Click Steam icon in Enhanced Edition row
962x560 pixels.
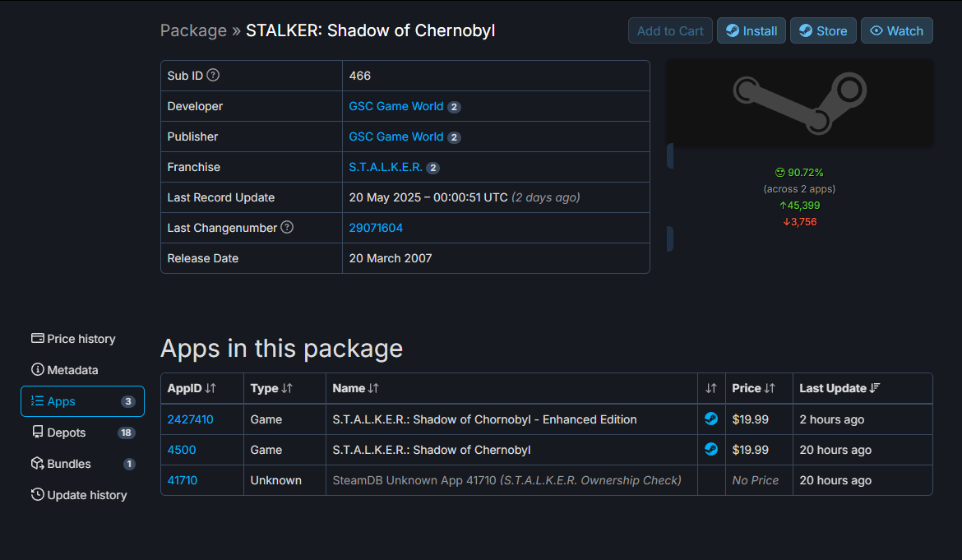point(711,419)
